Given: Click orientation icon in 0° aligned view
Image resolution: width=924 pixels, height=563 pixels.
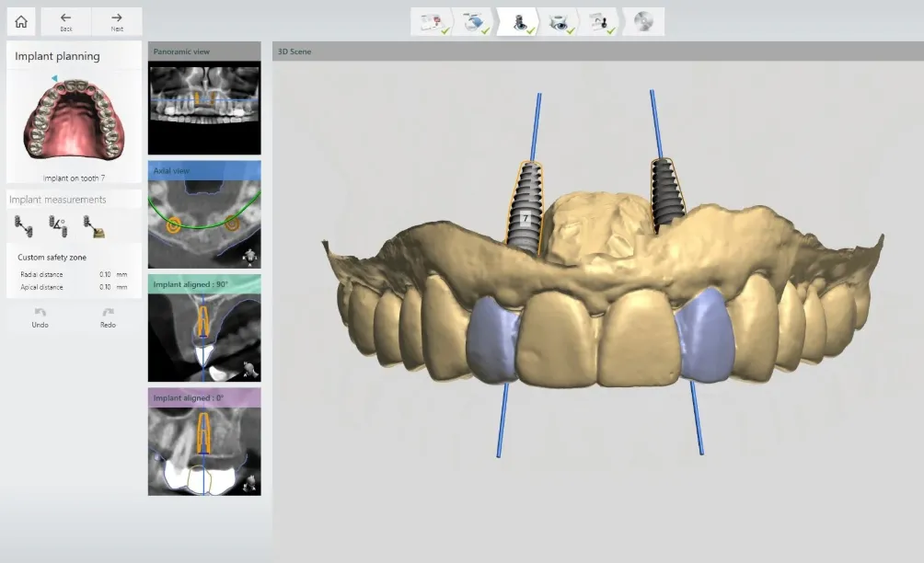Looking at the screenshot, I should coord(249,484).
